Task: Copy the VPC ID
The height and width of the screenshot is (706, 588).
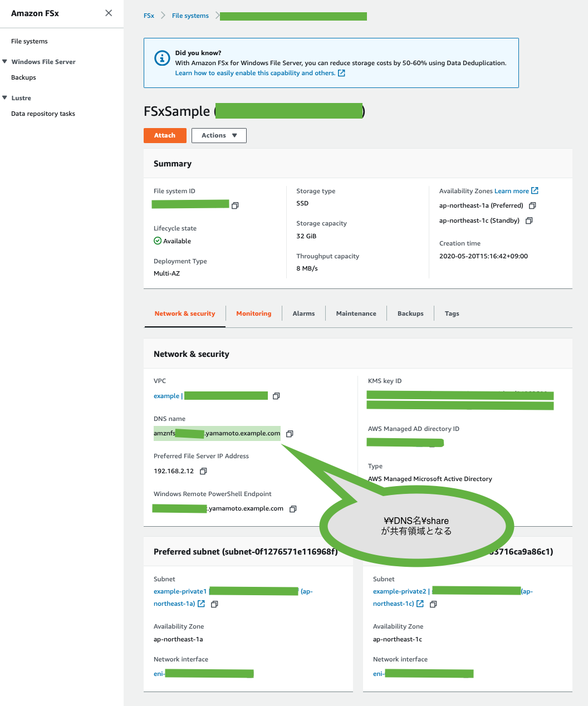Action: click(x=276, y=396)
